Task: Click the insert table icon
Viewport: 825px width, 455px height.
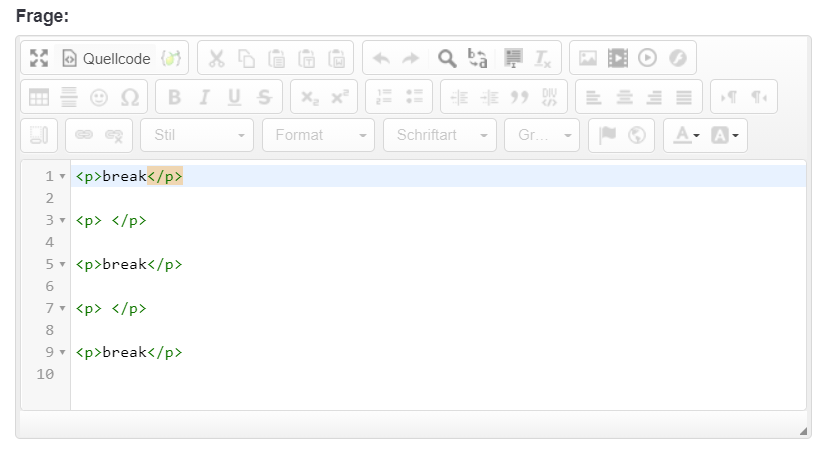Action: pyautogui.click(x=39, y=97)
